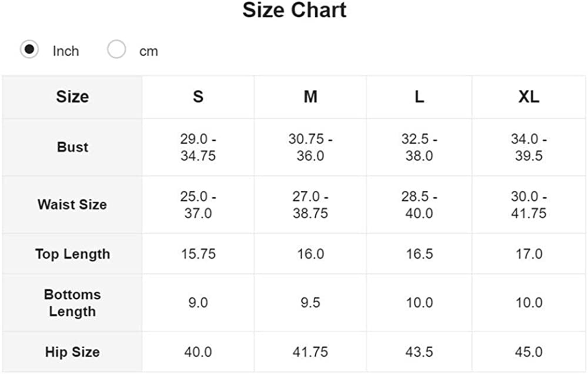The height and width of the screenshot is (374, 588).
Task: Click bust value 29.0 - 34.75
Action: tap(198, 147)
